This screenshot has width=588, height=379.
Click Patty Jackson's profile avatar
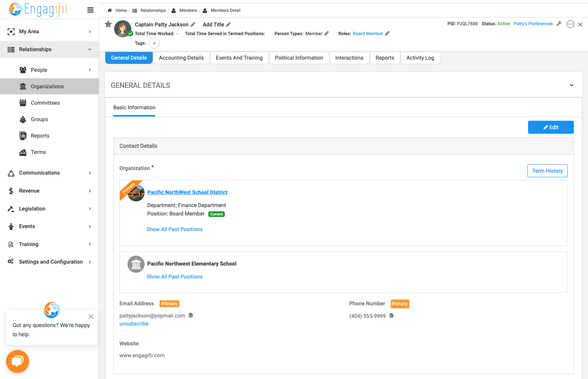[x=123, y=29]
